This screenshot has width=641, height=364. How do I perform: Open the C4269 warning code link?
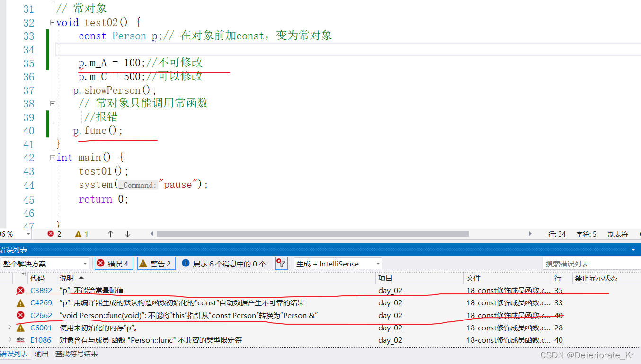pos(41,303)
